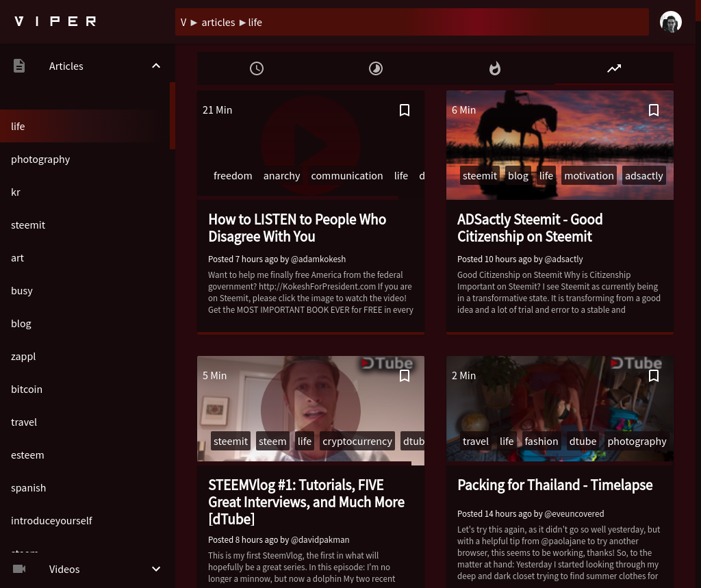Screen dimensions: 701x588
Task: Click the adsactly tag
Action: tap(643, 176)
